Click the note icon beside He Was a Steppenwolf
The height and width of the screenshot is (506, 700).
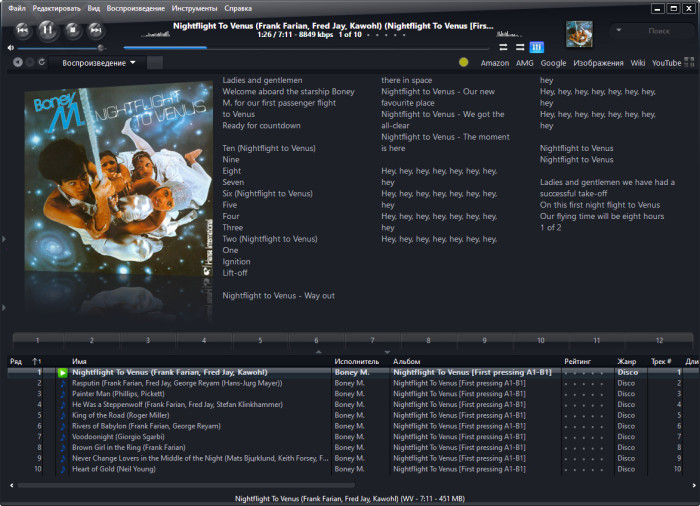[62, 405]
